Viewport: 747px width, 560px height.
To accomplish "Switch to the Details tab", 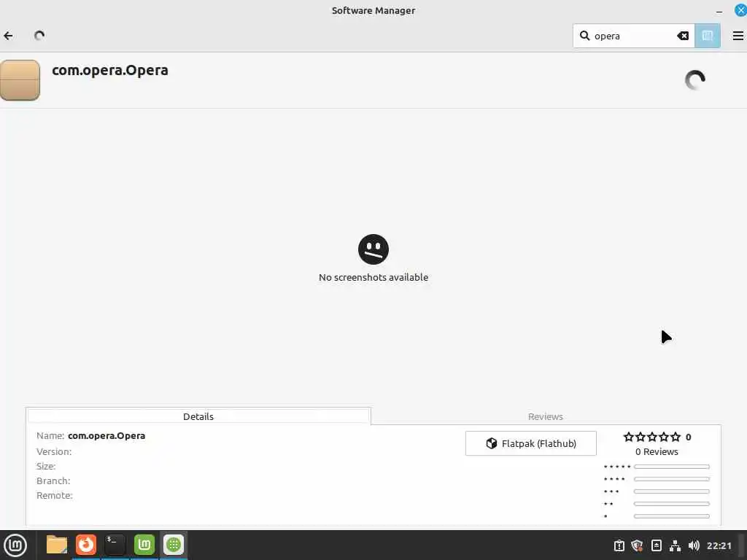I will [198, 416].
